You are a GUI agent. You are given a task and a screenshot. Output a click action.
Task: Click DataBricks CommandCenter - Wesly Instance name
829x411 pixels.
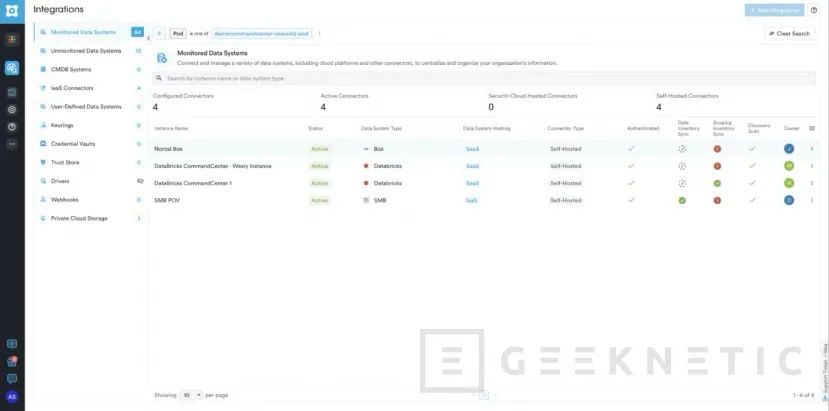(213, 166)
